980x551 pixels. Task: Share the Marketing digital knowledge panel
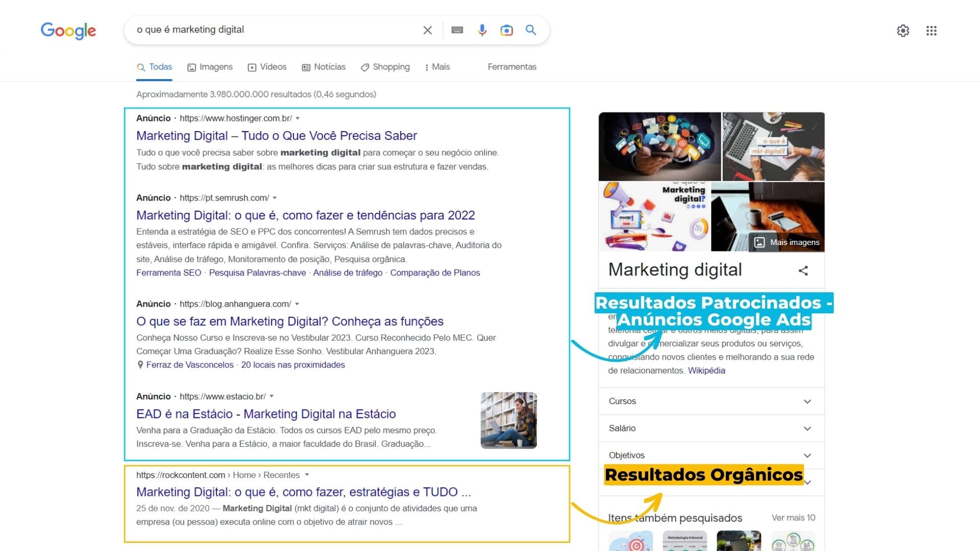[x=803, y=270]
